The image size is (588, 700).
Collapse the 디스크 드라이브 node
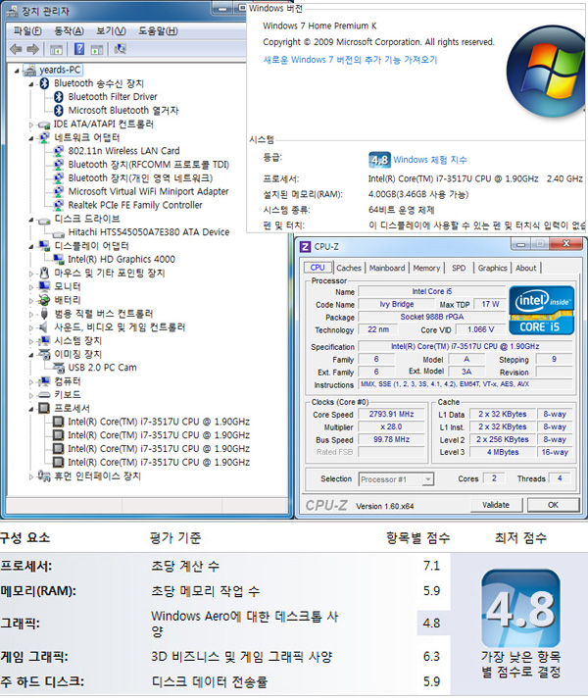tap(30, 220)
